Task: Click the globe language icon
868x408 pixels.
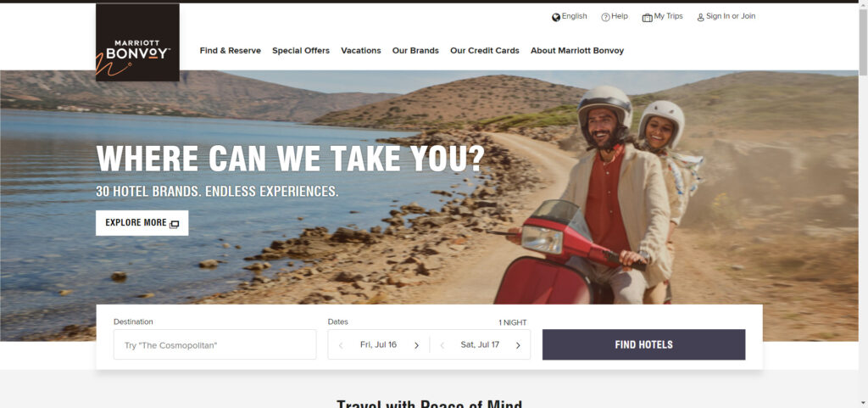Action: (x=556, y=17)
